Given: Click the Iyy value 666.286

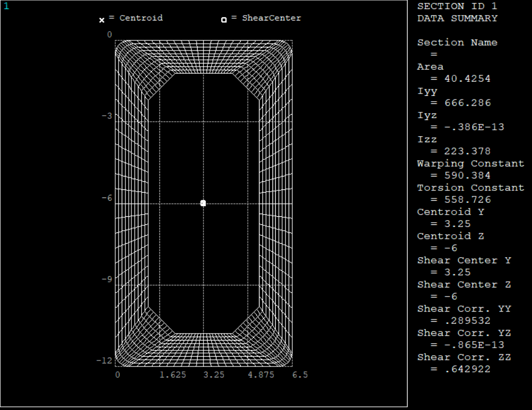Looking at the screenshot, I should 467,103.
